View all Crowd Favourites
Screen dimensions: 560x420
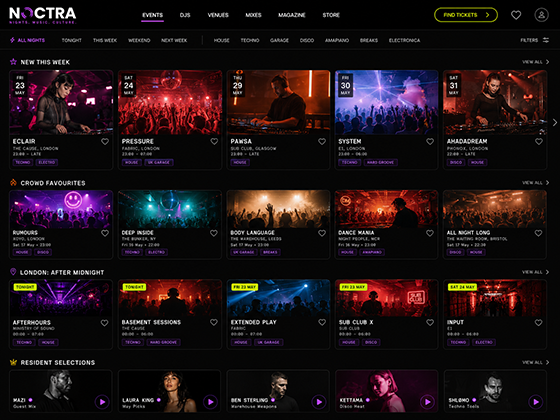click(x=535, y=182)
